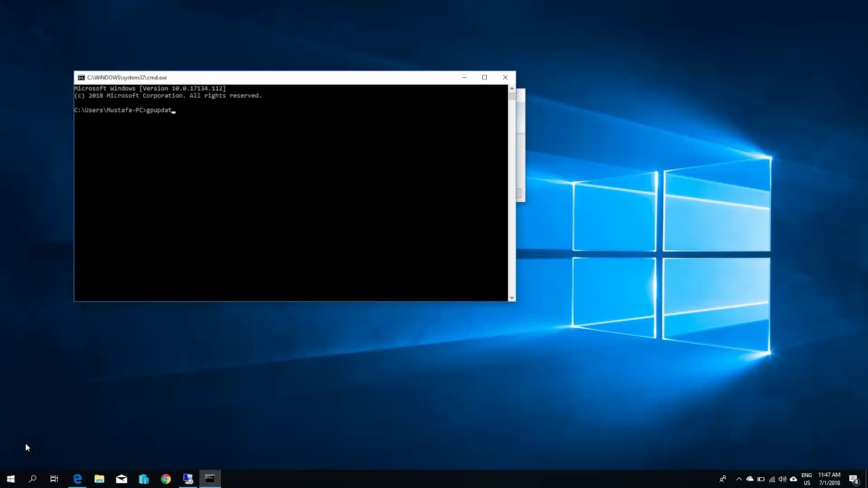Open the volume control in tray
The height and width of the screenshot is (488, 868).
pyautogui.click(x=783, y=479)
